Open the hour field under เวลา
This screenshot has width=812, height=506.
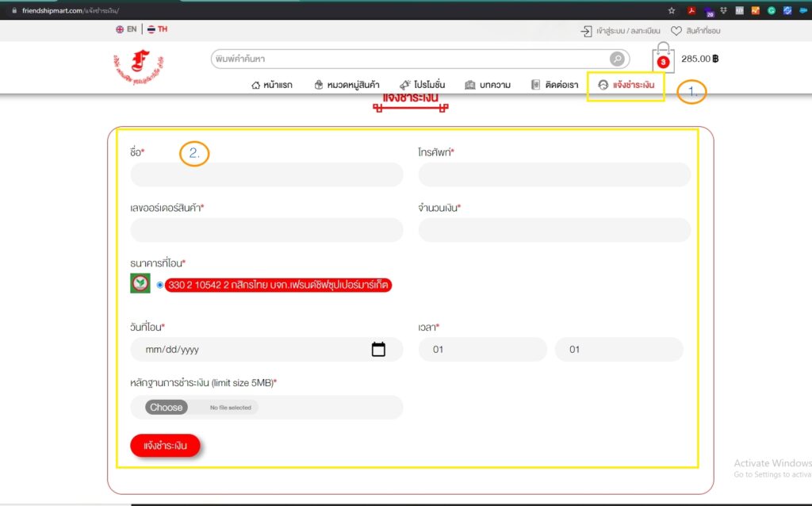tap(482, 349)
